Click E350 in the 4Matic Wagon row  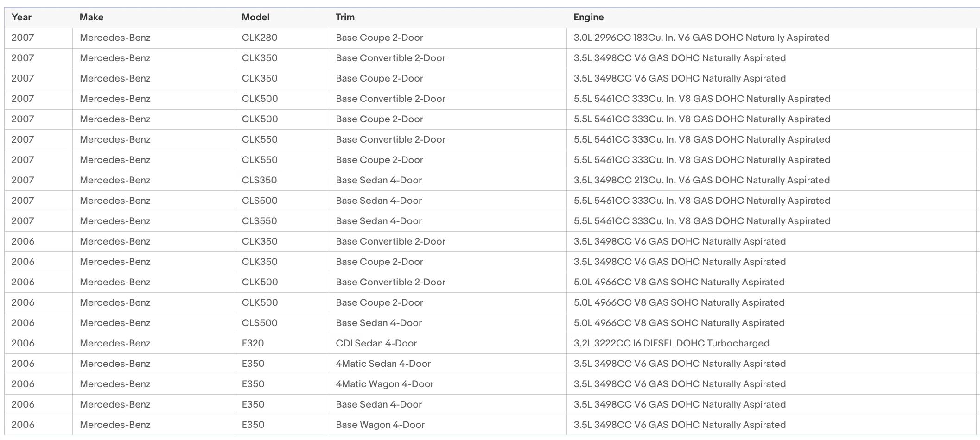point(282,384)
